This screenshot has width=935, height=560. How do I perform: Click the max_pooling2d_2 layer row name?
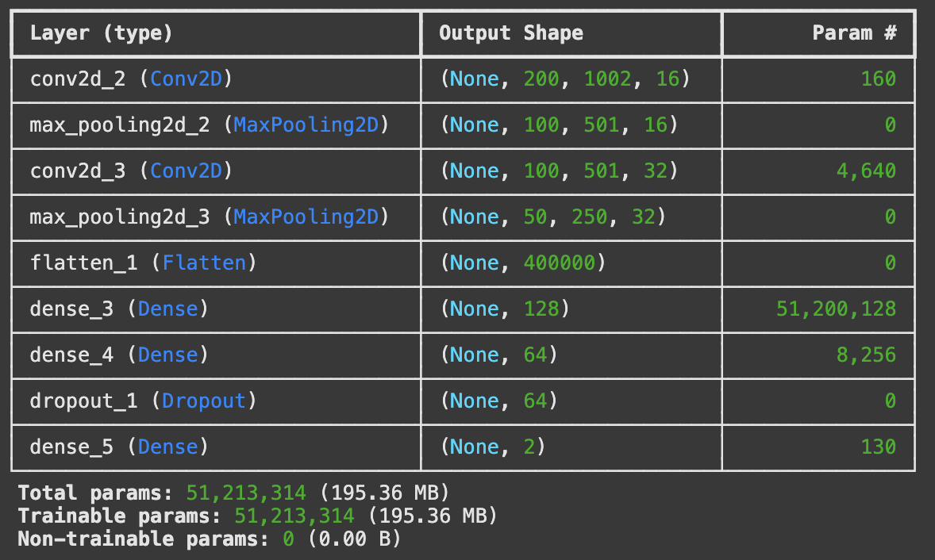(210, 125)
